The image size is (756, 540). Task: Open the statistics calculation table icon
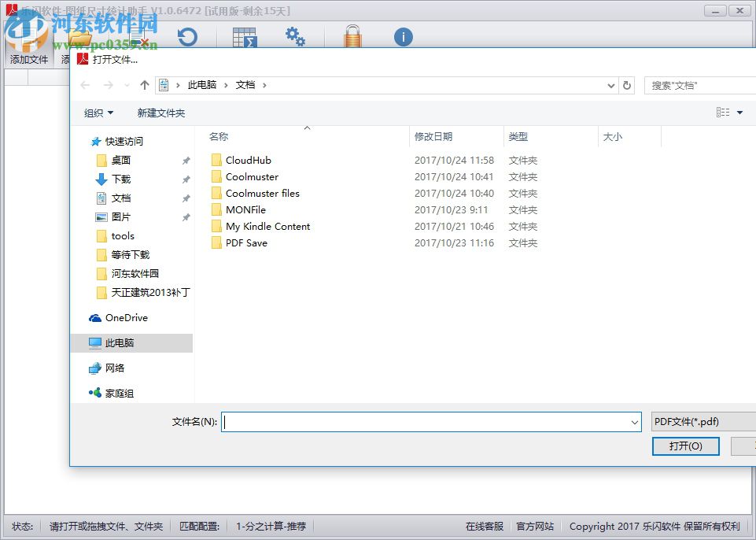click(244, 36)
